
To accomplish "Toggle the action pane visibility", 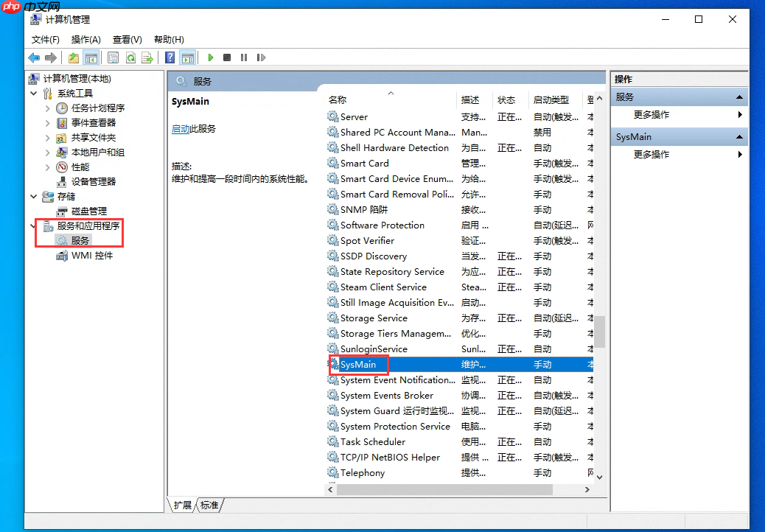I will [189, 57].
